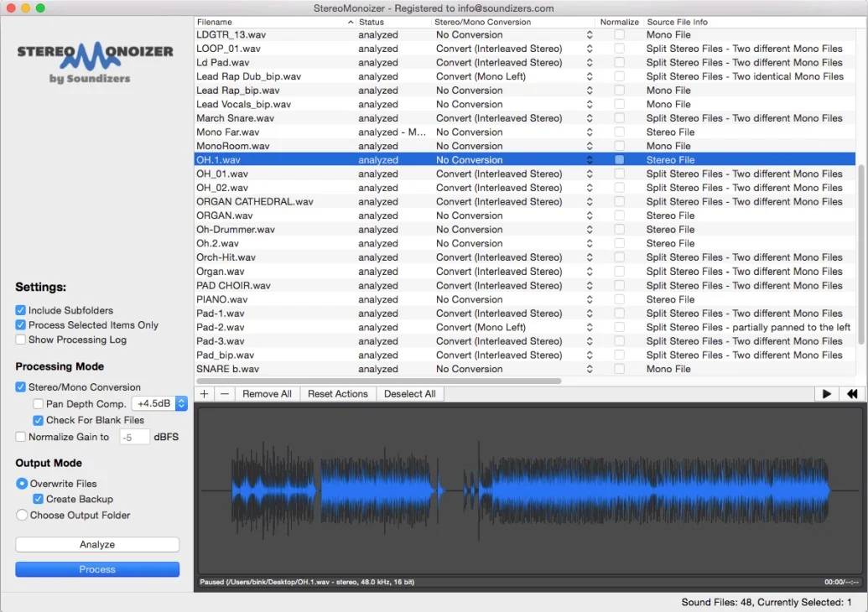The width and height of the screenshot is (868, 612).
Task: Toggle Normalize checkbox for OH.1.wav
Action: click(620, 160)
